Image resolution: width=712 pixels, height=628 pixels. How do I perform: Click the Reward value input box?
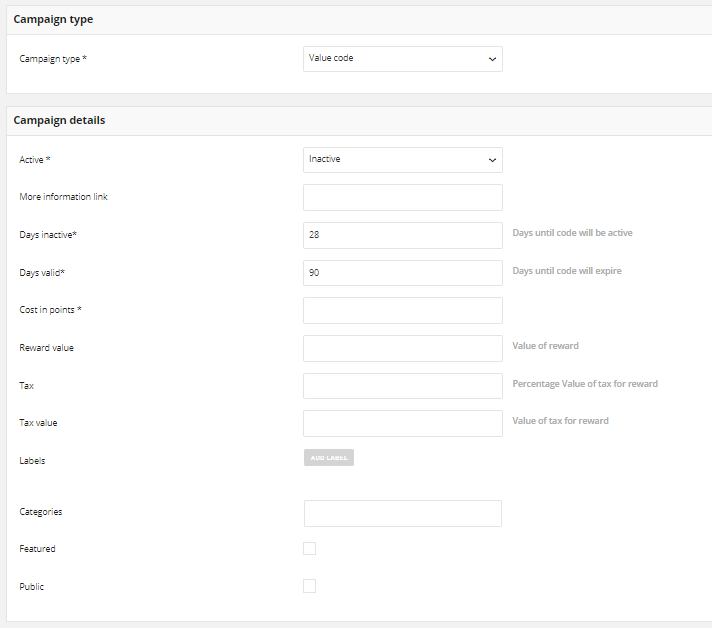(x=403, y=348)
